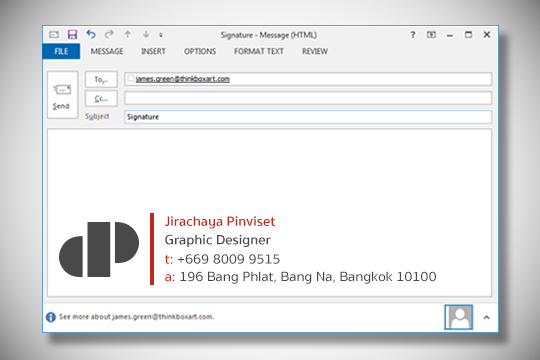Toggle the presence box beside james.green address
Viewport: 540px width, 360px height.
point(130,79)
